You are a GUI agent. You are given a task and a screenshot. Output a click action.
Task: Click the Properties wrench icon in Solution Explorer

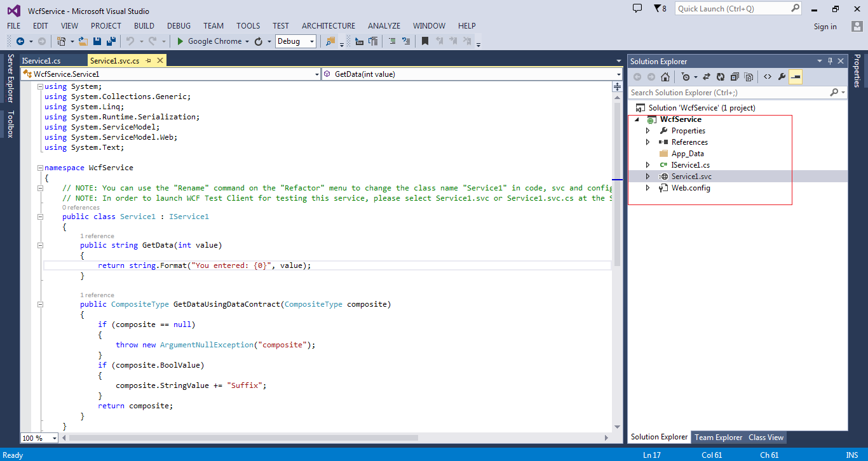pyautogui.click(x=782, y=77)
